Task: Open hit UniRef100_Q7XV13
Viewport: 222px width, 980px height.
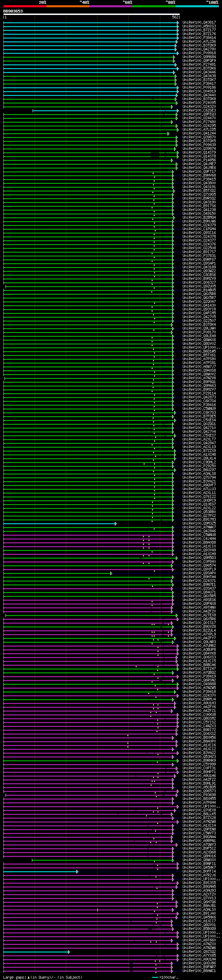Action: tap(199, 898)
